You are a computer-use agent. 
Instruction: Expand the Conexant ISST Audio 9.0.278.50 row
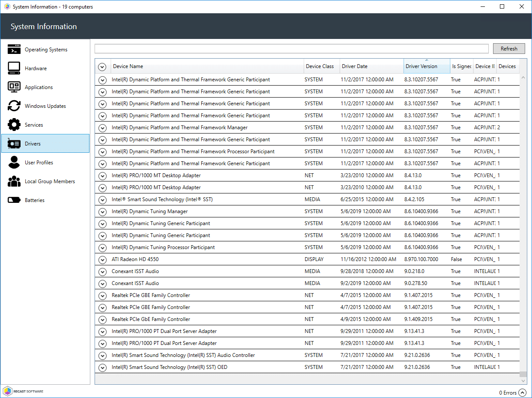[x=102, y=284]
